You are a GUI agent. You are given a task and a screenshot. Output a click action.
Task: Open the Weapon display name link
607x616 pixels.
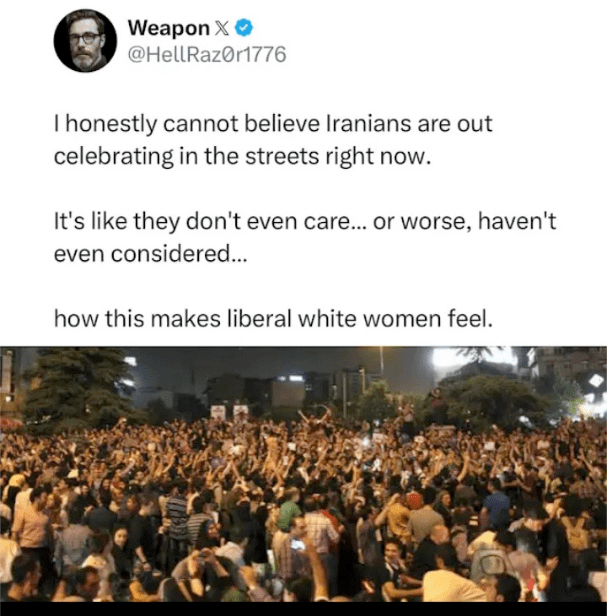[169, 28]
